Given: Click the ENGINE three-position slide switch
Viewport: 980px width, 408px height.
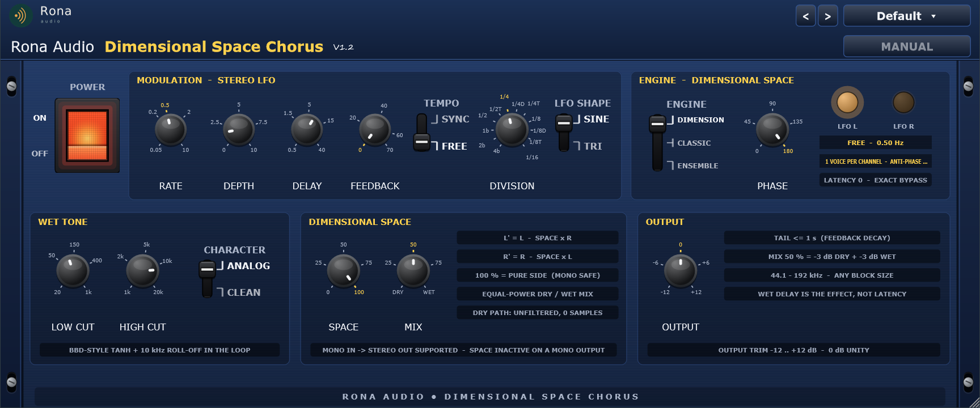Looking at the screenshot, I should pyautogui.click(x=657, y=142).
